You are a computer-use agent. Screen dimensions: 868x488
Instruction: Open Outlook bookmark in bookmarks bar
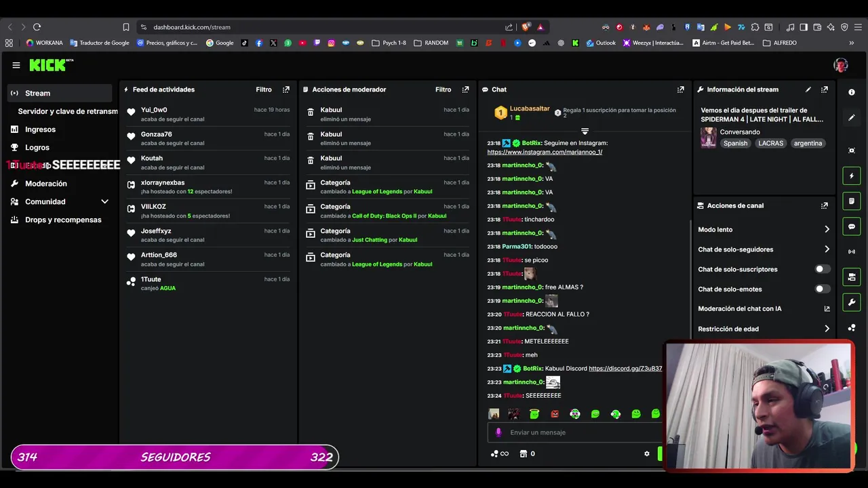[x=601, y=43]
